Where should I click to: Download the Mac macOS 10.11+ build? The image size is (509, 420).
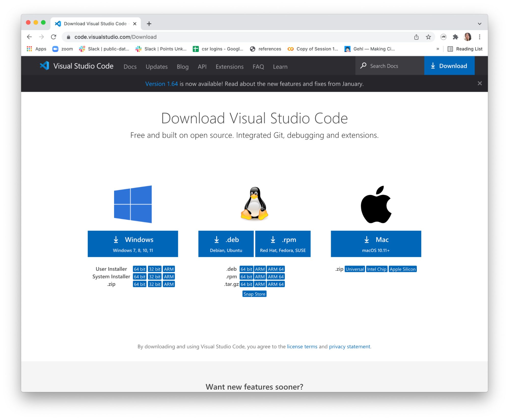tap(376, 244)
